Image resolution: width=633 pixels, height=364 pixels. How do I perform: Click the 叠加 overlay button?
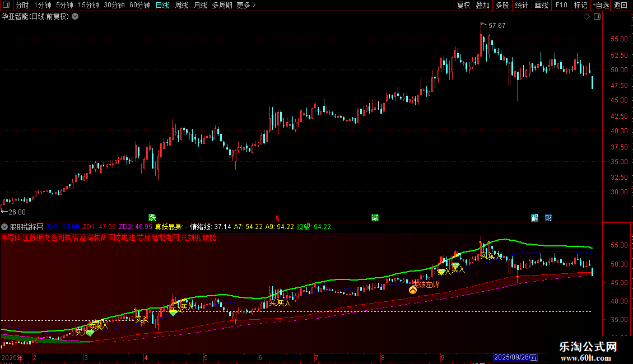click(482, 5)
